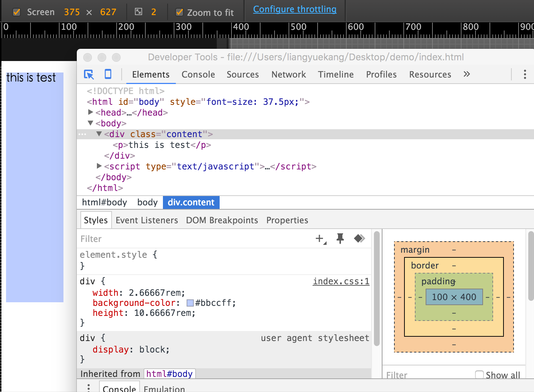Click the background-color property name

tap(135, 303)
